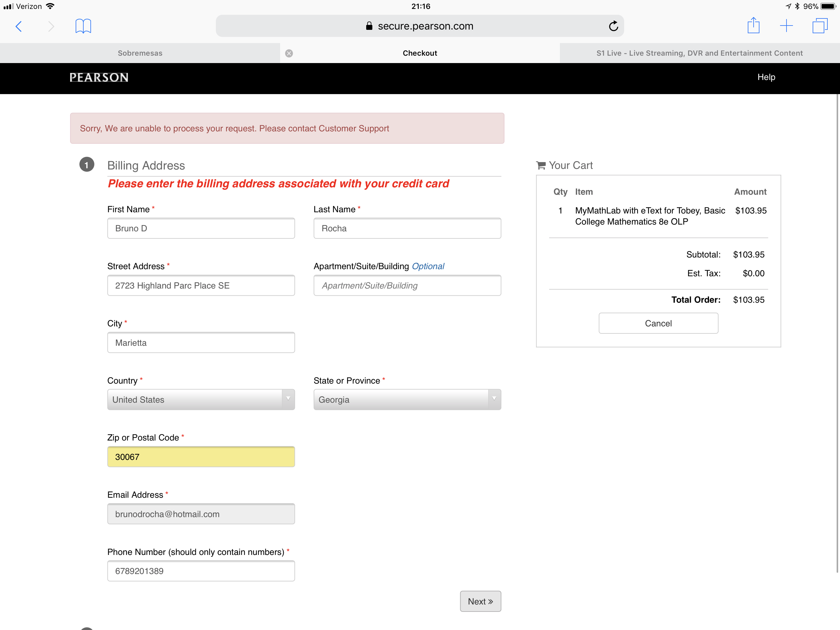Show all tabs overview icon
The height and width of the screenshot is (630, 840).
point(819,26)
